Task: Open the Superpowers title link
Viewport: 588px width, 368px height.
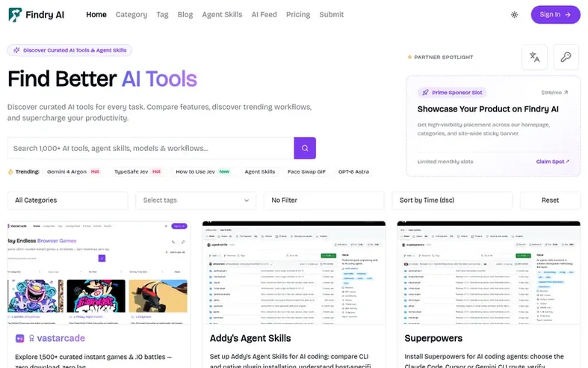Action: pos(433,338)
